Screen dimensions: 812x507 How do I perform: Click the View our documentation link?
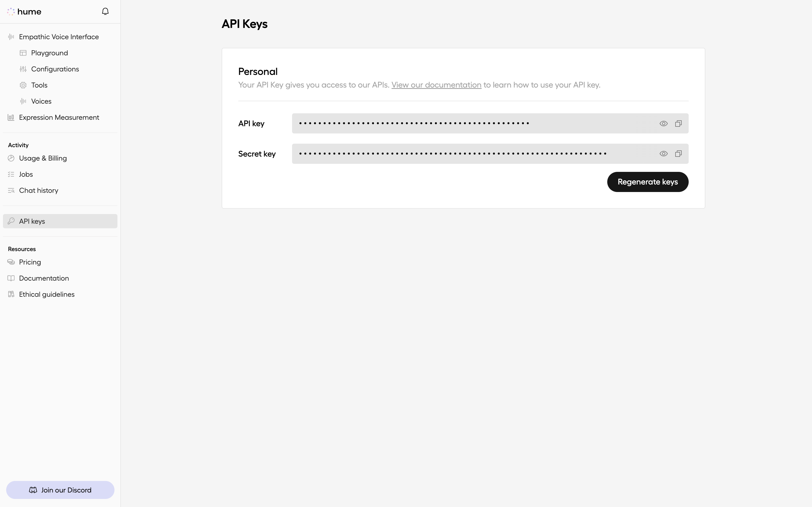pos(436,85)
